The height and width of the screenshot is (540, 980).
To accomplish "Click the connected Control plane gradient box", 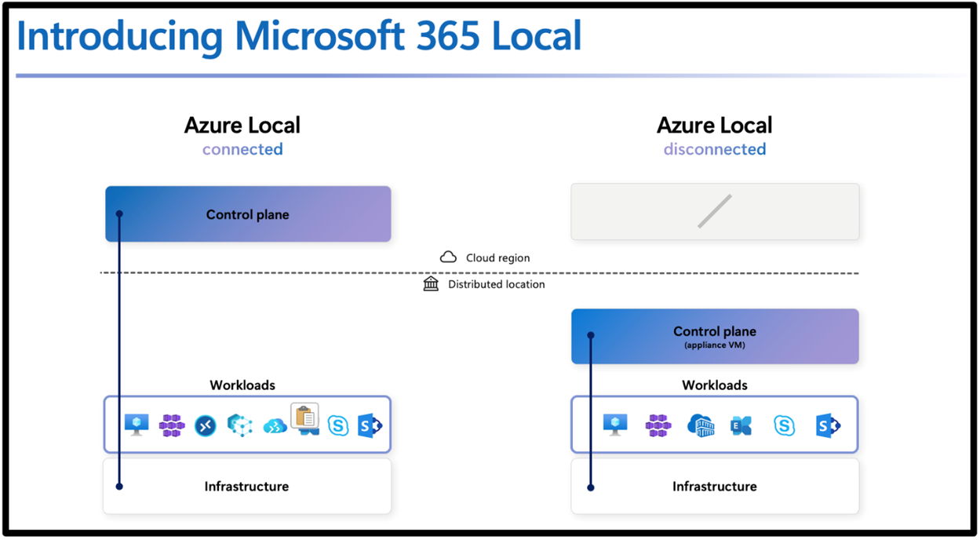I will [248, 214].
